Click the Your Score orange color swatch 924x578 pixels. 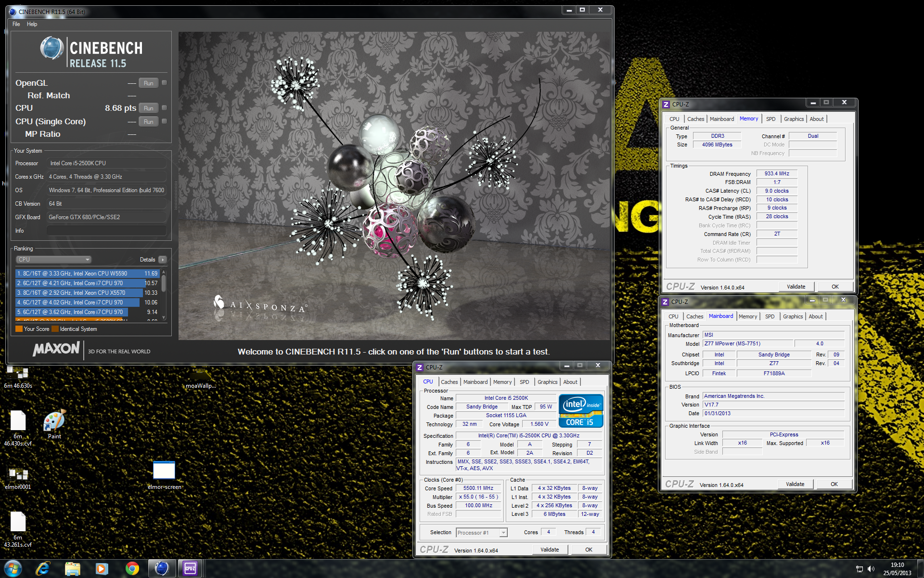click(19, 329)
